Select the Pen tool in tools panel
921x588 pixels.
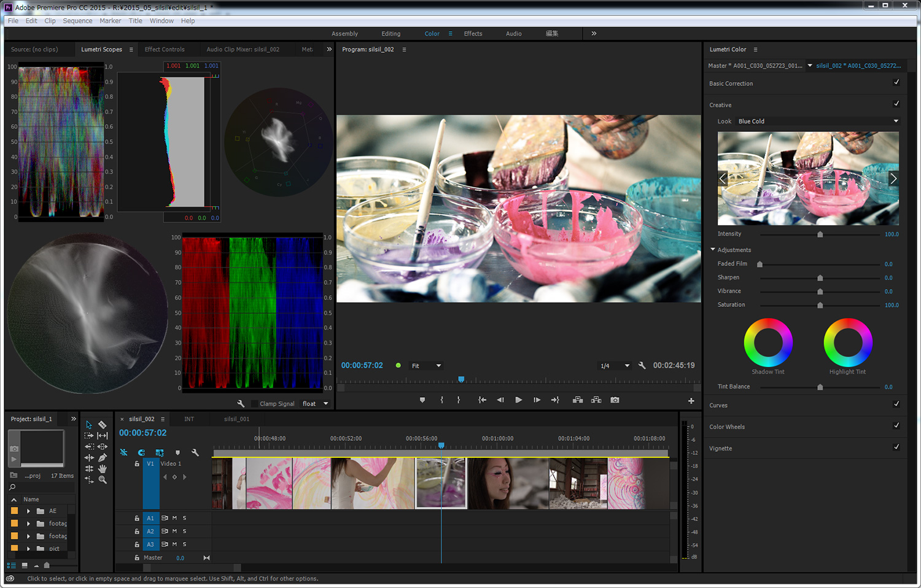(x=103, y=457)
